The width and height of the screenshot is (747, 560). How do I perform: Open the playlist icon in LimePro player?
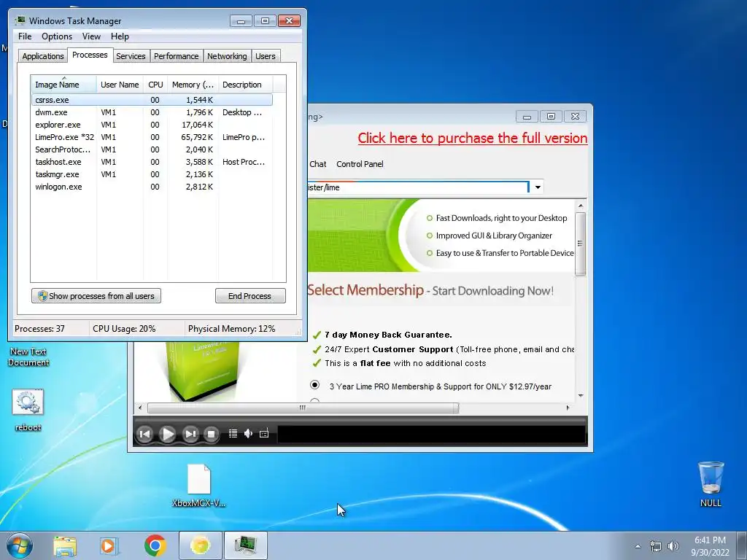(x=233, y=433)
